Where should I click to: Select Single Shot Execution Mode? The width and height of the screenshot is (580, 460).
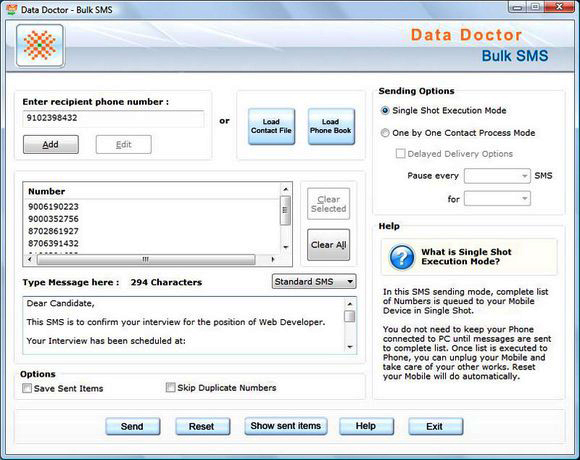click(385, 111)
